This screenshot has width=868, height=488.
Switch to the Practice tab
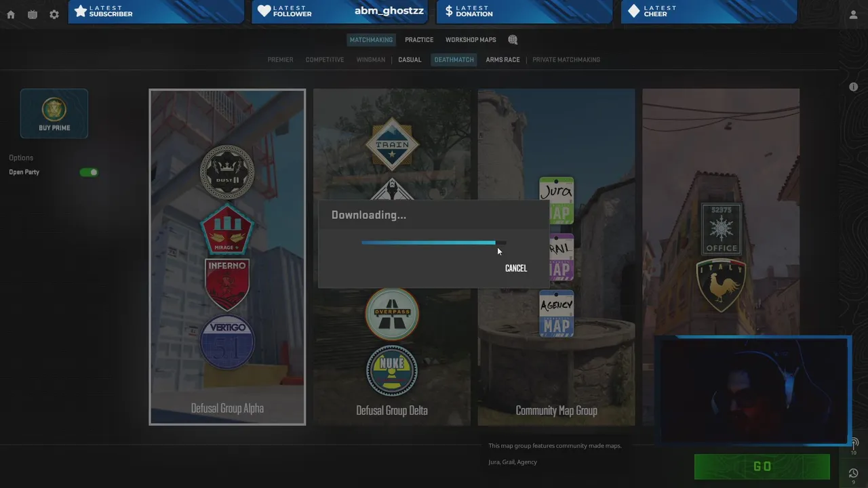click(419, 40)
